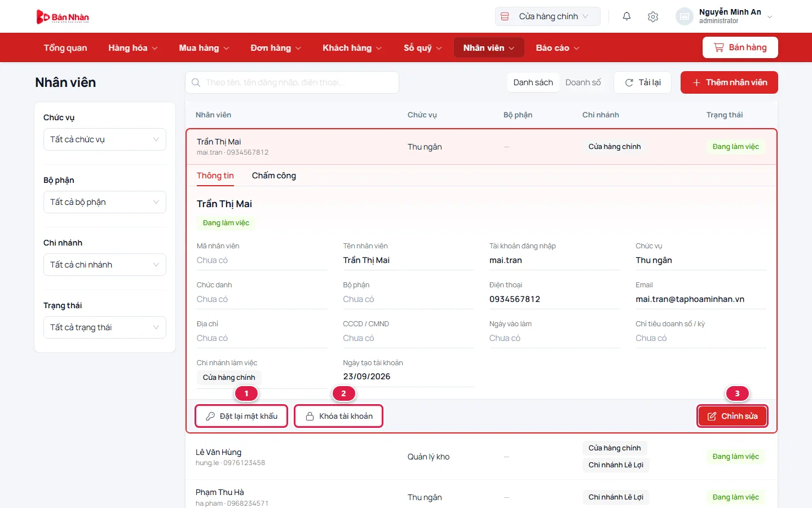Click Quản lý kho in Lê Văn Hùng row
The height and width of the screenshot is (508, 812).
[x=429, y=457]
